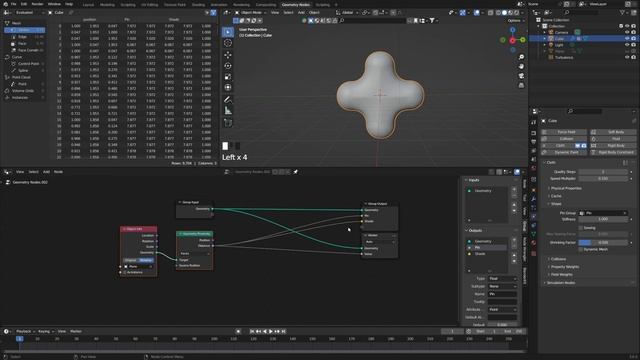
Task: Toggle the As Instance checkbox on Object Info node
Action: 125,272
